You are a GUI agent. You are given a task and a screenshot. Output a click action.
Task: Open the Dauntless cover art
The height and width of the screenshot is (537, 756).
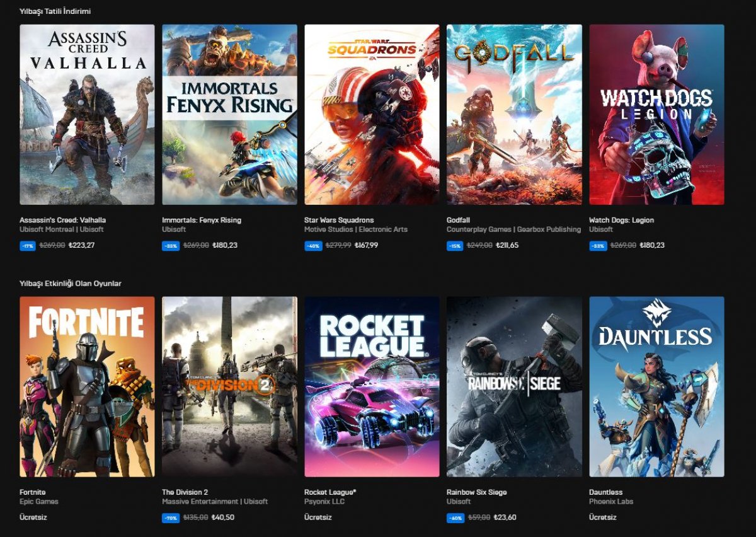[x=656, y=387]
